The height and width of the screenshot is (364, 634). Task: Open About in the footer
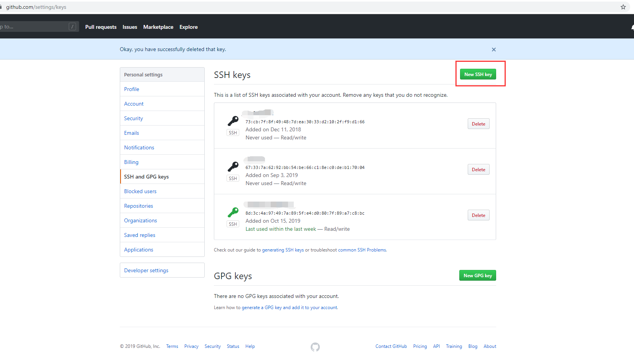point(490,346)
